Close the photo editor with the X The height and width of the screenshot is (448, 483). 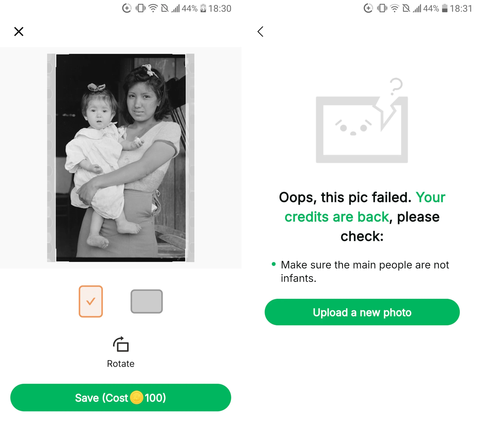pyautogui.click(x=19, y=32)
